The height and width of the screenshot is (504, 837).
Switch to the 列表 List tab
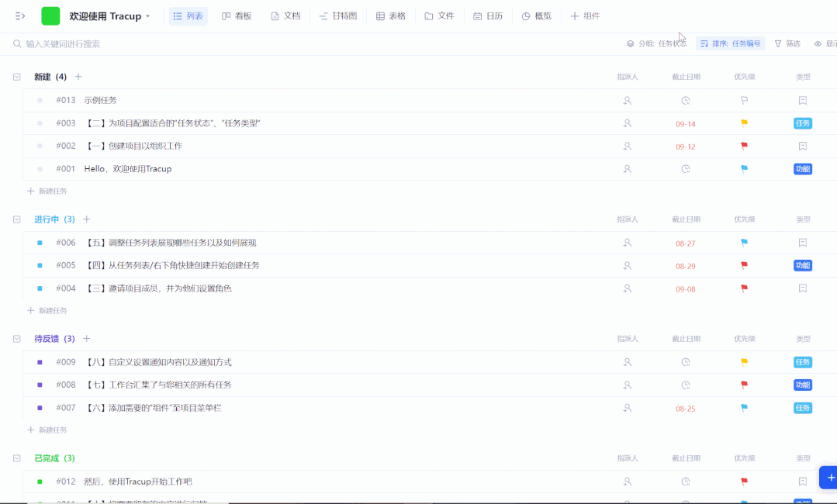click(188, 16)
